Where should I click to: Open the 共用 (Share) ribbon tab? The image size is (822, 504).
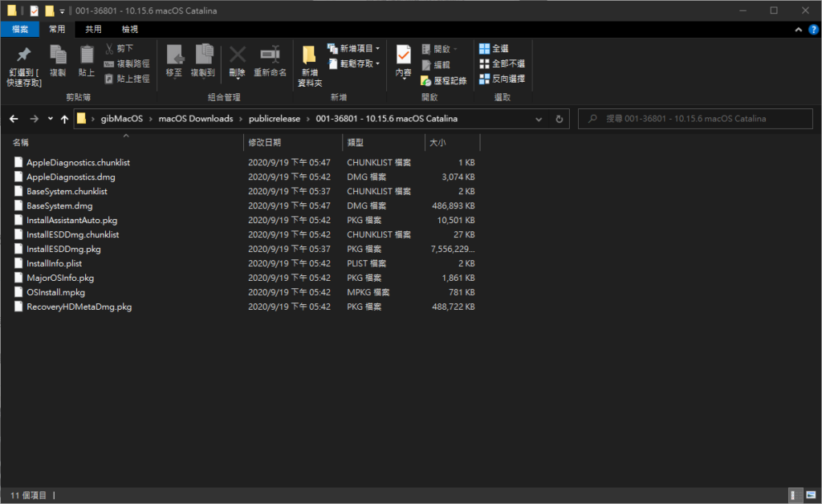click(94, 30)
